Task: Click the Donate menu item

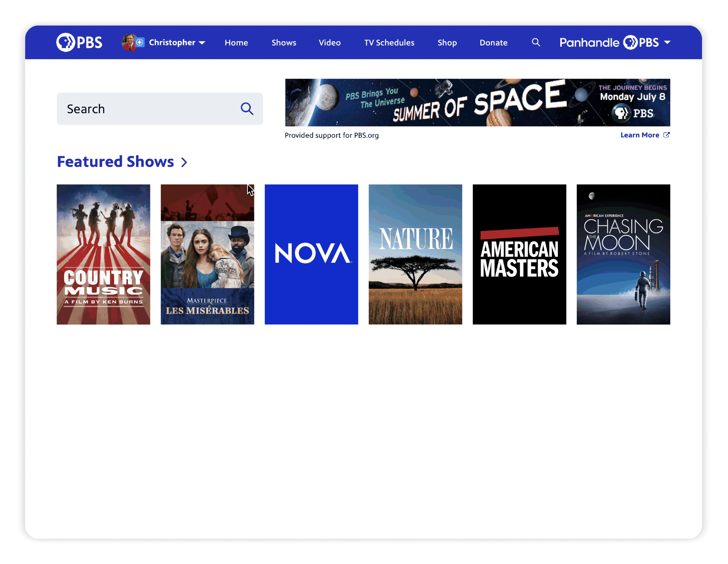Action: [x=494, y=43]
